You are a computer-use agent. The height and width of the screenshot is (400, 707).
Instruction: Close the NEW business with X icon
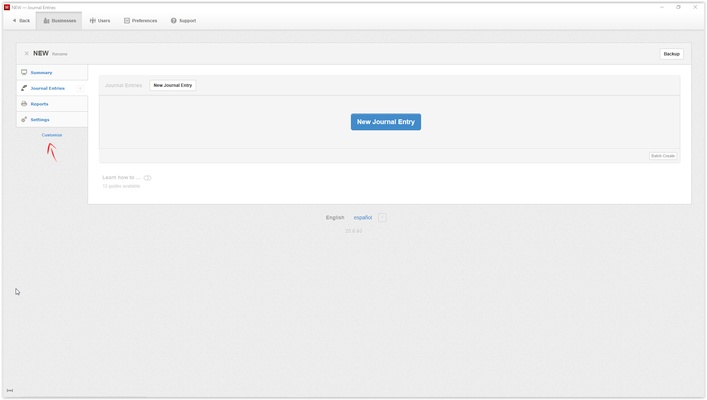[26, 53]
